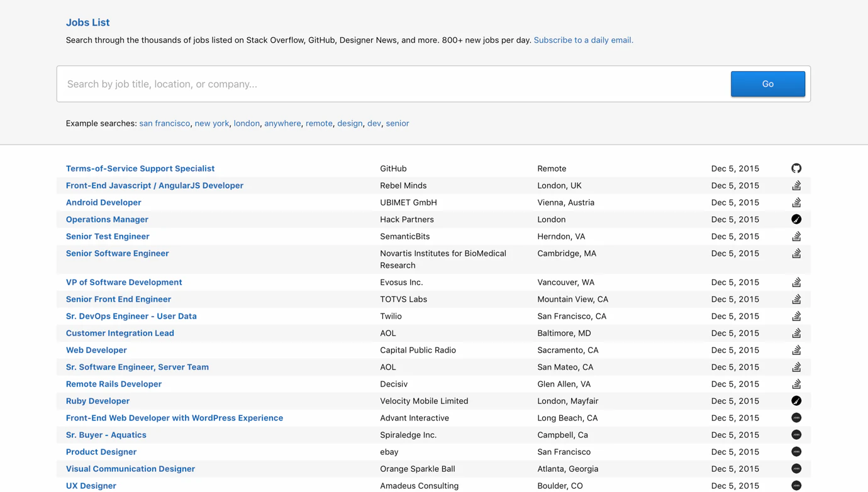Click the Jobs icon next to Product Designer
The image size is (868, 492).
[796, 451]
